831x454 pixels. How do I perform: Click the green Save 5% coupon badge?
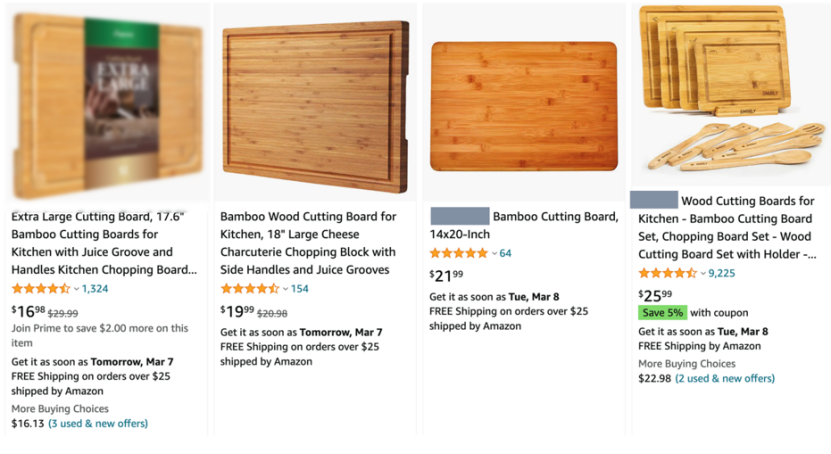tap(662, 313)
